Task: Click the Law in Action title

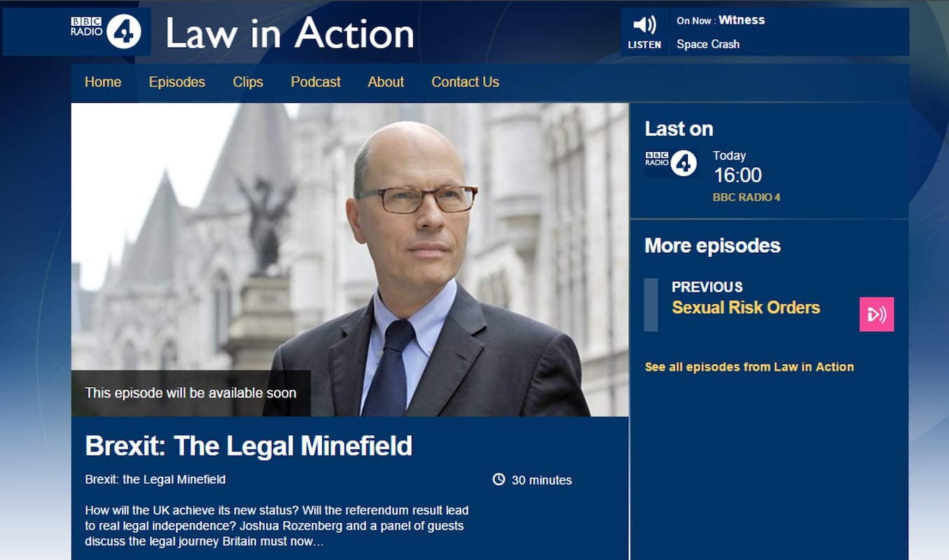Action: coord(289,33)
